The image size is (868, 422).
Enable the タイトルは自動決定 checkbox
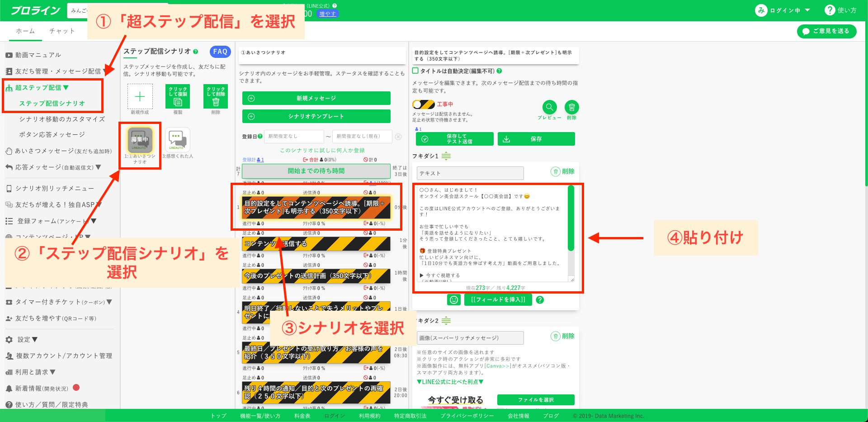[x=415, y=71]
